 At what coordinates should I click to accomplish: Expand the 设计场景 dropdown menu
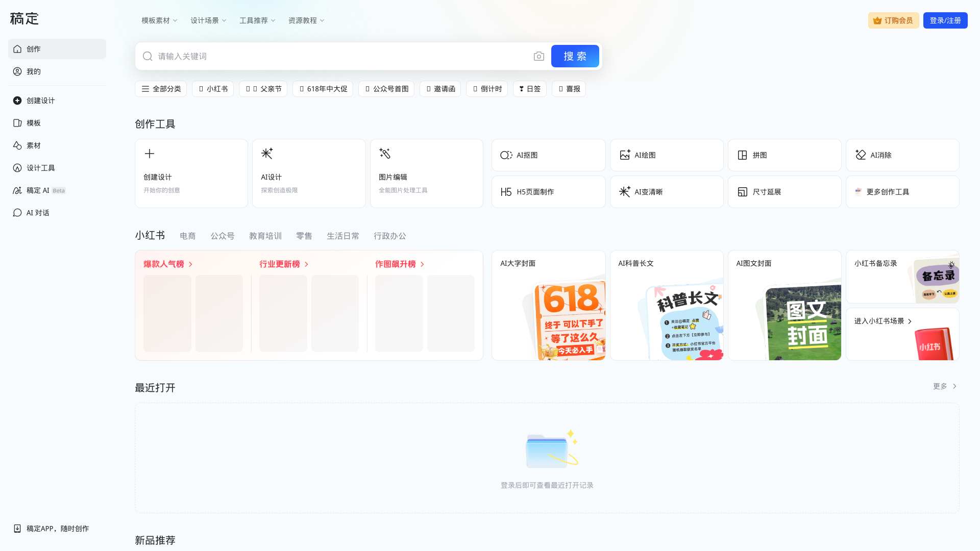tap(208, 20)
